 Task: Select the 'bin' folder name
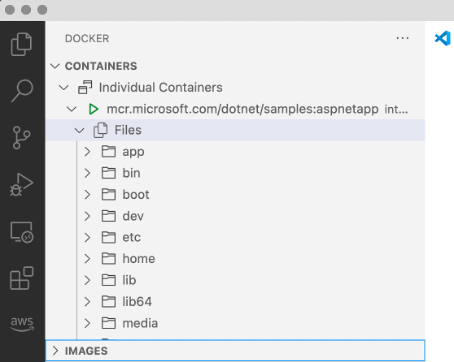(x=131, y=173)
